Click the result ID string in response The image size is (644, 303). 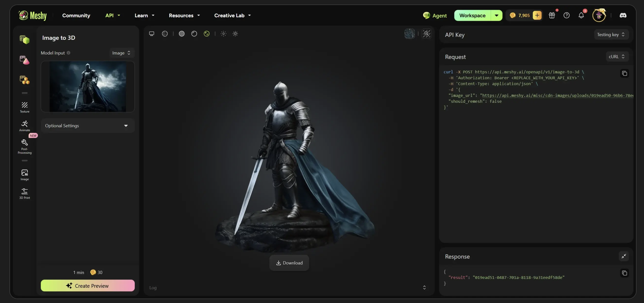tap(518, 277)
